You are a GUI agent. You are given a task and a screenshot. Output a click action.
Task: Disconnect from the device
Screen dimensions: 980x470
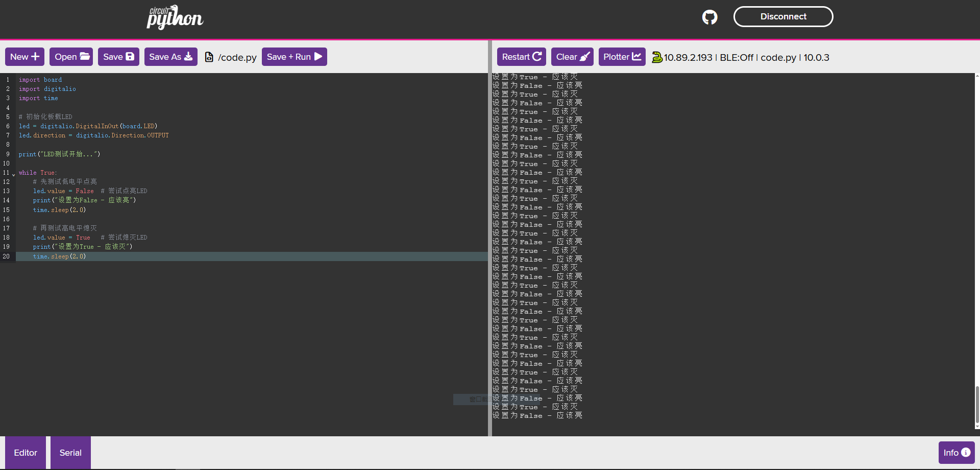pyautogui.click(x=783, y=16)
